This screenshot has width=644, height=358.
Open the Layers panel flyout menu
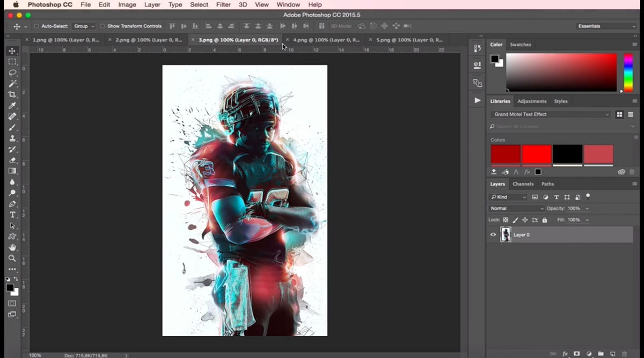(634, 184)
